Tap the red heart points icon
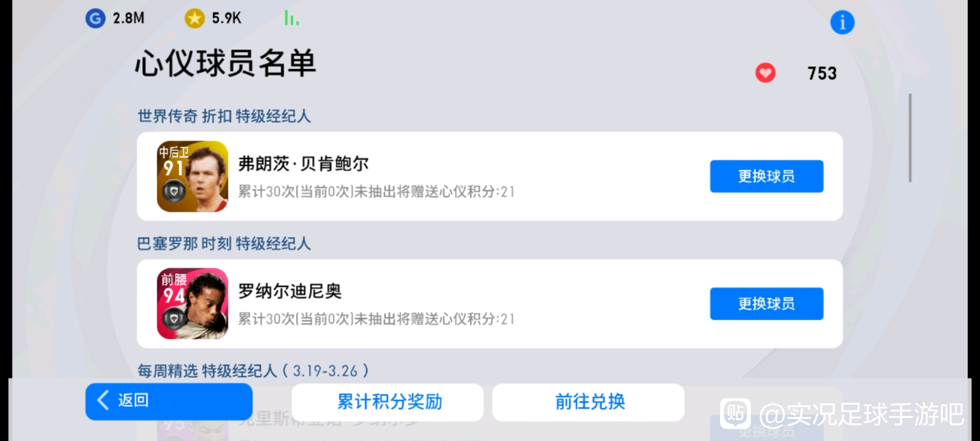The width and height of the screenshot is (980, 441). tap(765, 73)
